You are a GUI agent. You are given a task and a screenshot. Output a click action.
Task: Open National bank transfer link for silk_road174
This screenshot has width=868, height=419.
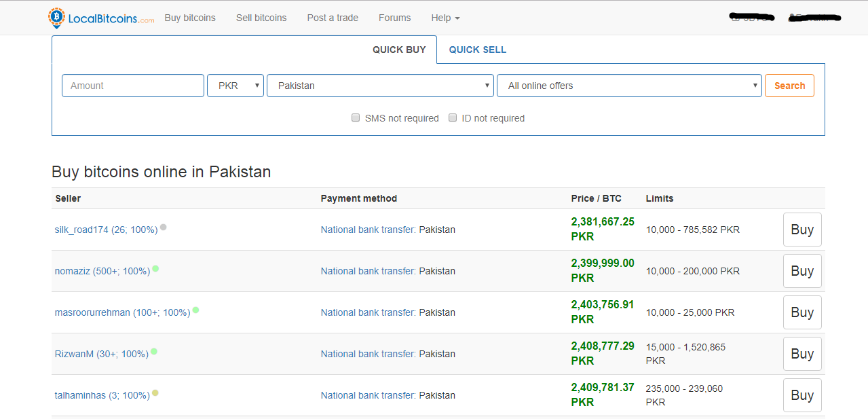click(x=369, y=230)
